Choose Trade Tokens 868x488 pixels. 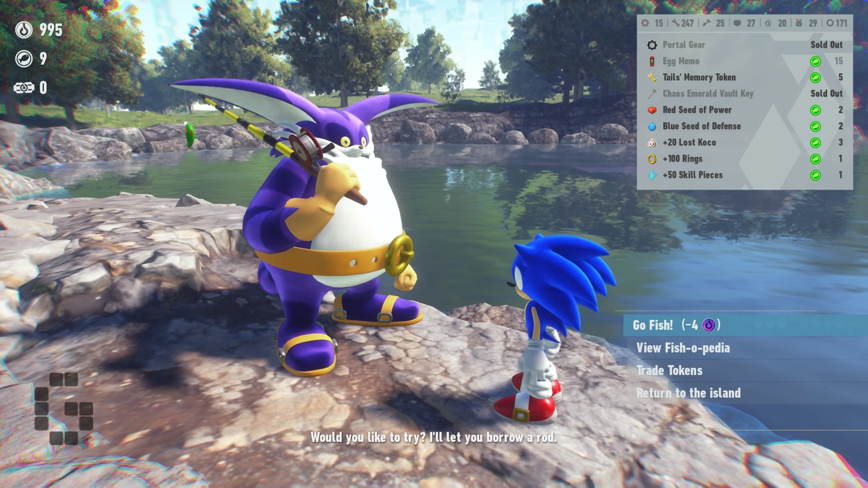click(x=669, y=371)
